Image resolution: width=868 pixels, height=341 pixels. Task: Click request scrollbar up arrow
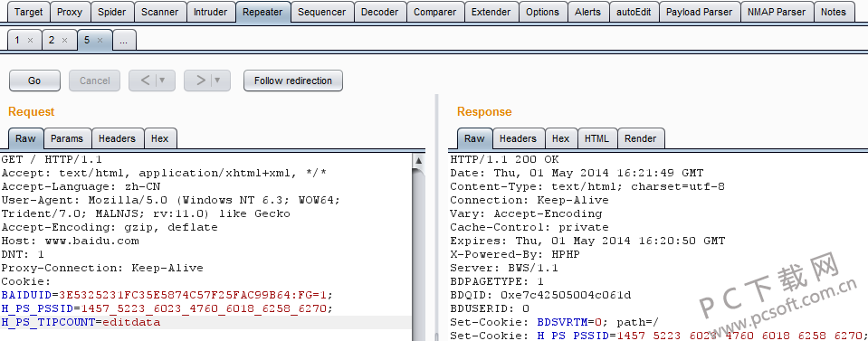click(x=418, y=161)
